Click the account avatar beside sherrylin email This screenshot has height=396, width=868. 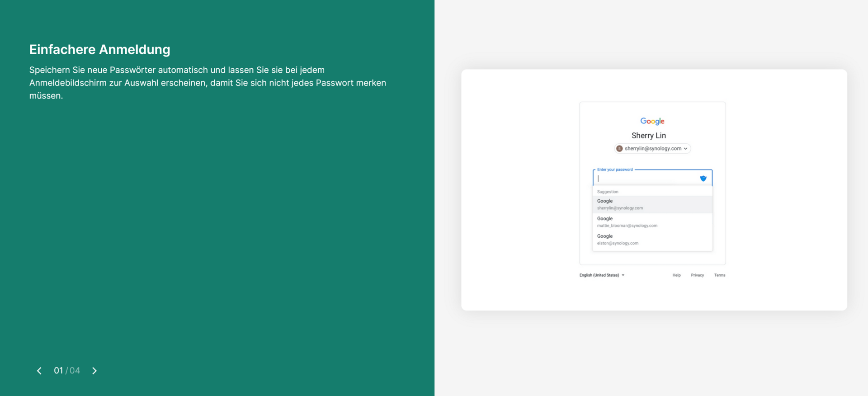pos(619,148)
